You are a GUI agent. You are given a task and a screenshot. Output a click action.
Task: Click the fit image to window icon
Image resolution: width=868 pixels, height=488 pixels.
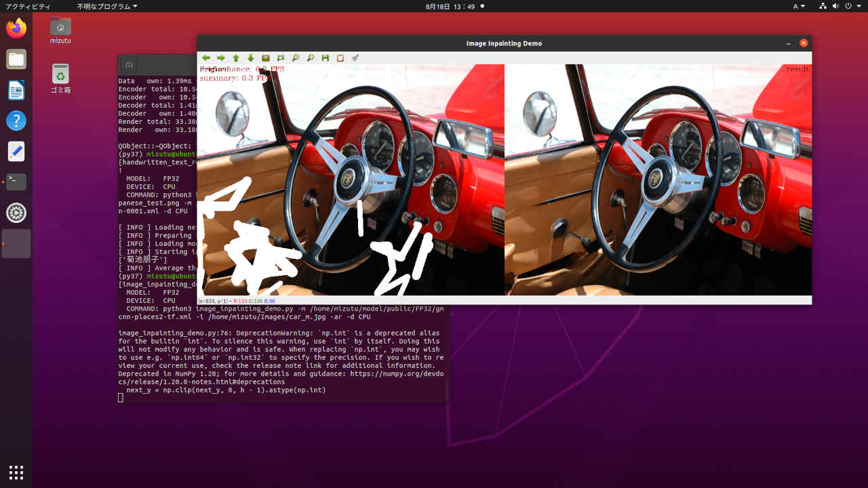(x=281, y=58)
